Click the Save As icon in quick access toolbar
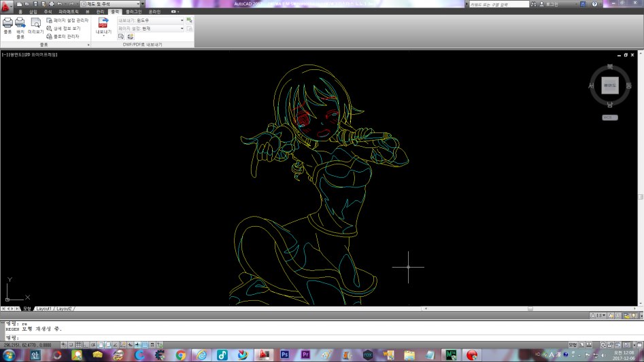 [x=44, y=3]
